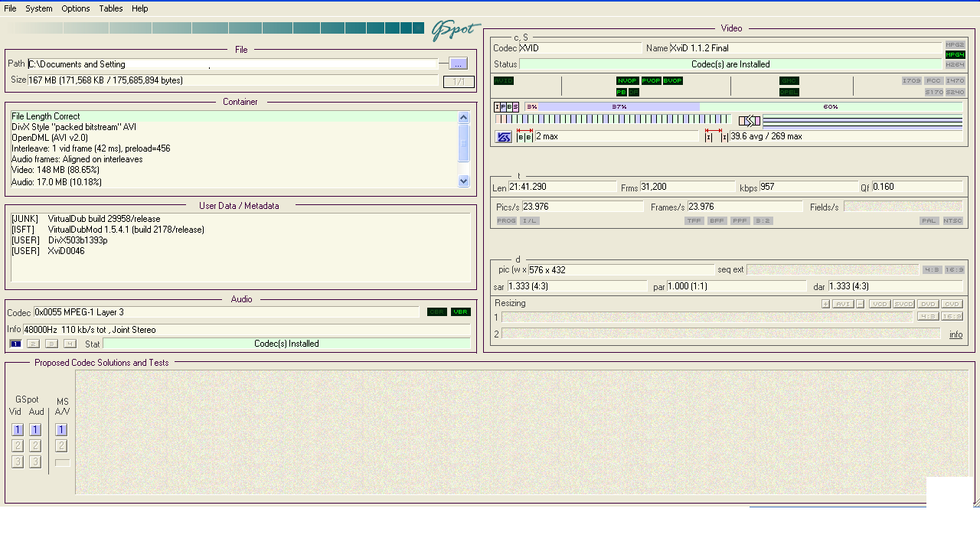Click the SVCD resizing preset button

904,305
